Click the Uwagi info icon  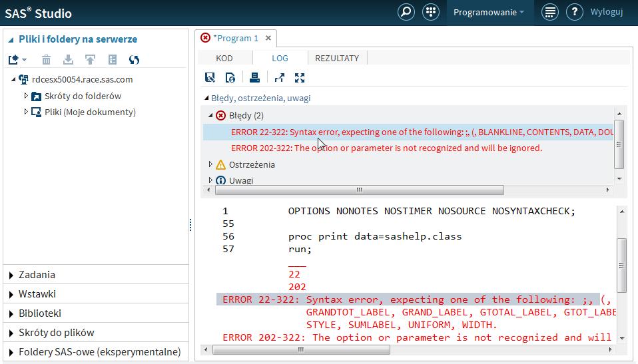point(220,180)
